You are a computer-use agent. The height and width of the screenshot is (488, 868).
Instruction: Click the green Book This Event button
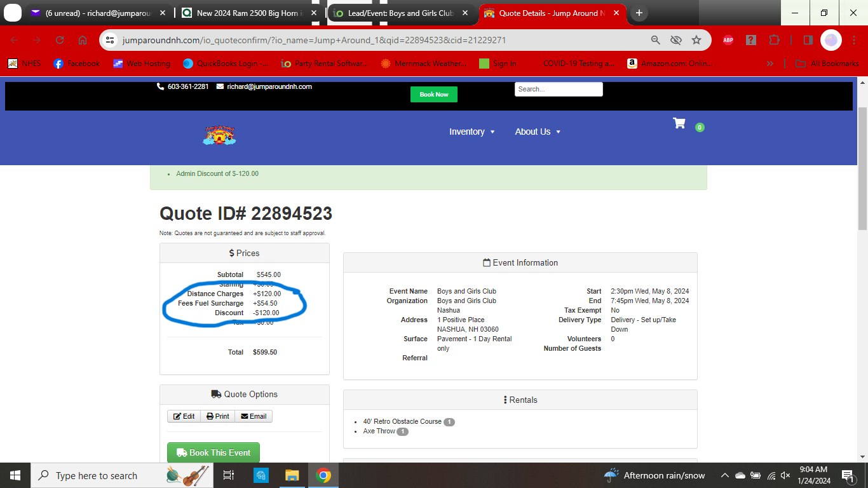click(214, 452)
